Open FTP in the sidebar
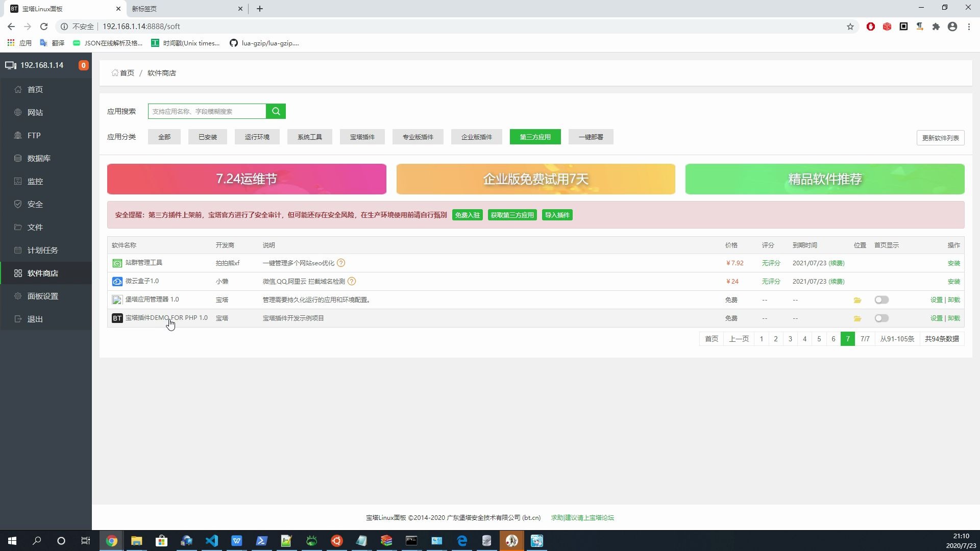The width and height of the screenshot is (980, 551). [x=46, y=135]
